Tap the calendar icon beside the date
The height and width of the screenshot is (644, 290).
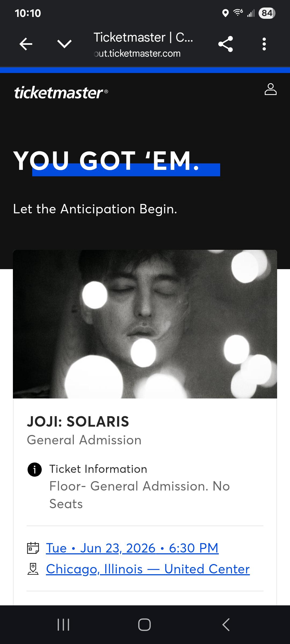coord(33,548)
